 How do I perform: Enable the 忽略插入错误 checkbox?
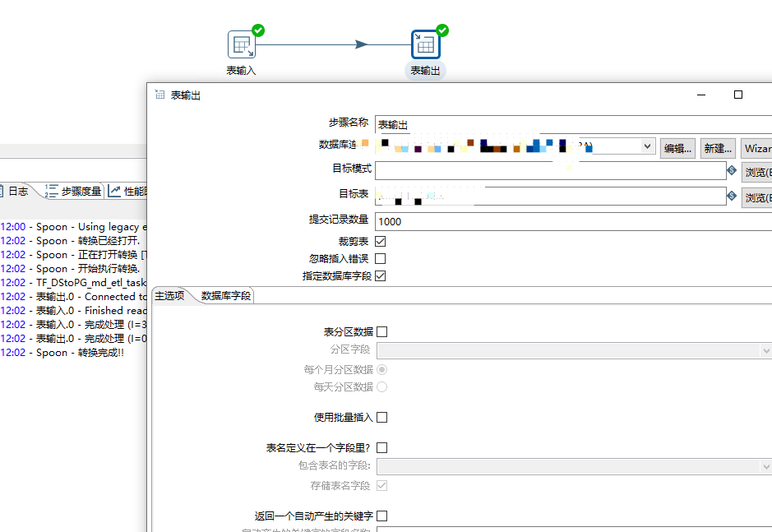(x=380, y=259)
